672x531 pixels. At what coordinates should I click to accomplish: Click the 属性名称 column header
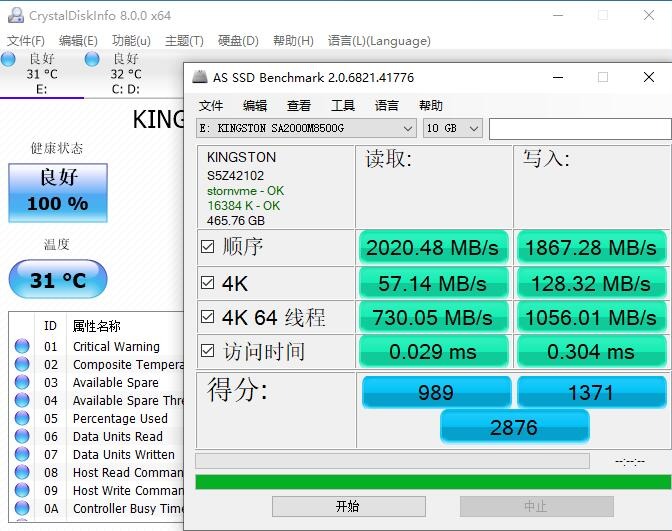(x=96, y=326)
